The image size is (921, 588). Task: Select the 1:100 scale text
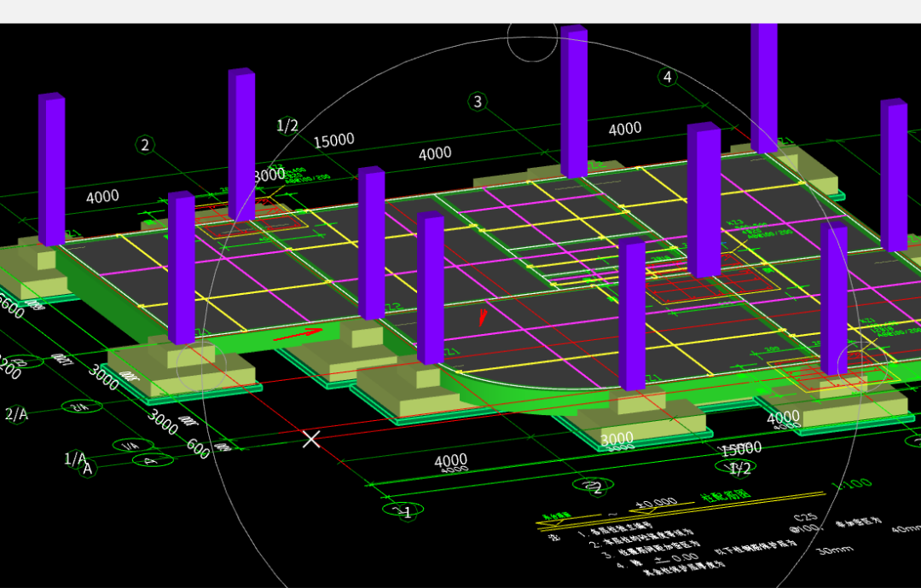coord(853,485)
